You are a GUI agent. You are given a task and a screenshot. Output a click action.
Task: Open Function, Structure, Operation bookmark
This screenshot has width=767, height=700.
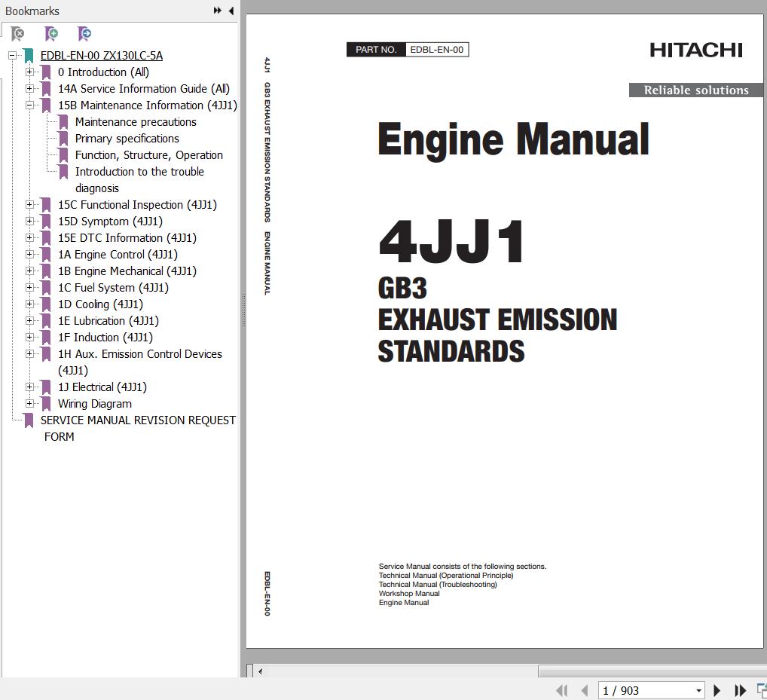click(x=148, y=155)
